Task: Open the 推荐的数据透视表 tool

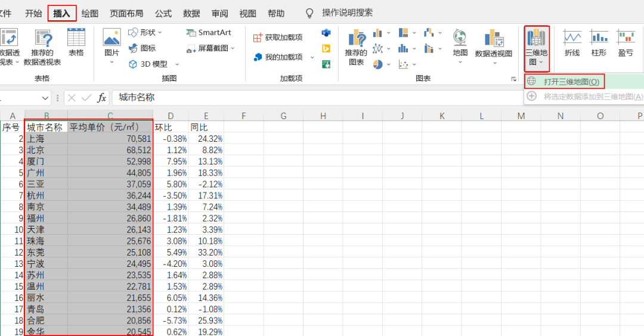Action: tap(42, 47)
